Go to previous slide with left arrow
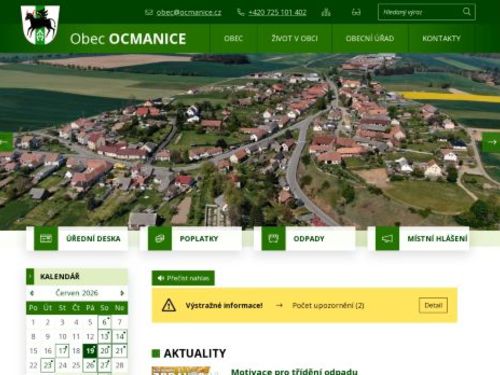This screenshot has width=500, height=375. [x=6, y=142]
